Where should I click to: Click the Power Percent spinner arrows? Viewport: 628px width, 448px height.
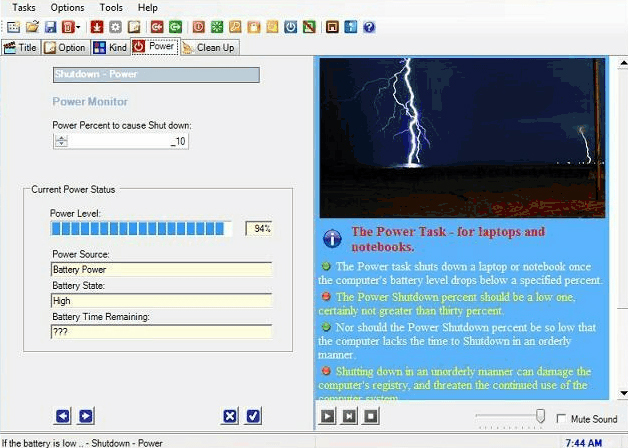click(61, 141)
